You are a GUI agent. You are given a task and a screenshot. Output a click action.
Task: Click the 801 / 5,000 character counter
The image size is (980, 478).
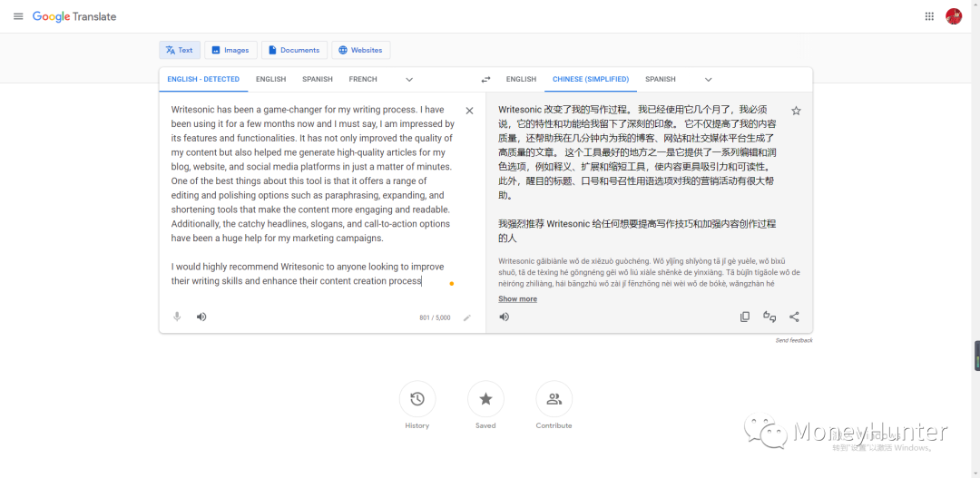coord(435,318)
